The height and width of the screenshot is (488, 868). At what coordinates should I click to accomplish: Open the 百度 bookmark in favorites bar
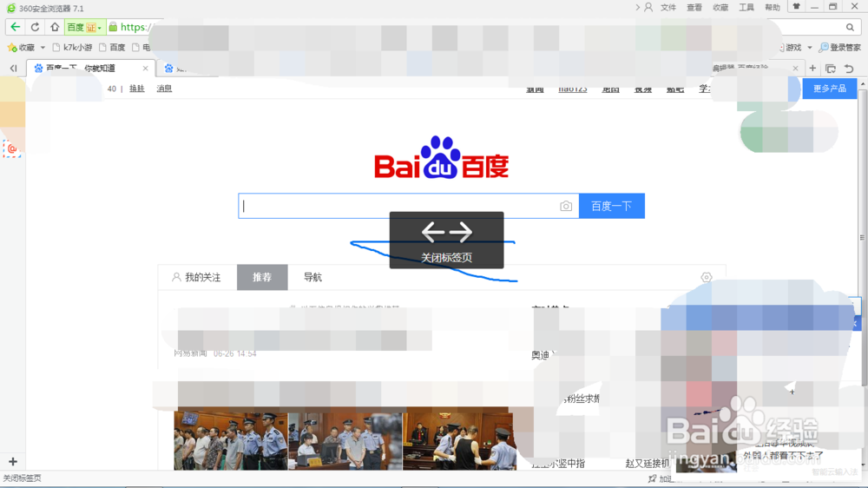112,48
